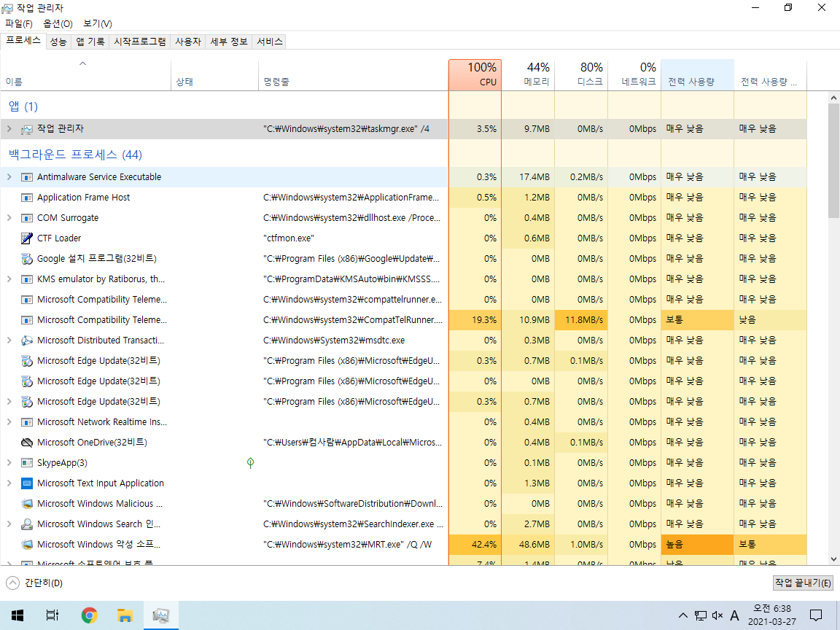Viewport: 840px width, 630px height.
Task: Collapse to 간단히 view
Action: 34,583
